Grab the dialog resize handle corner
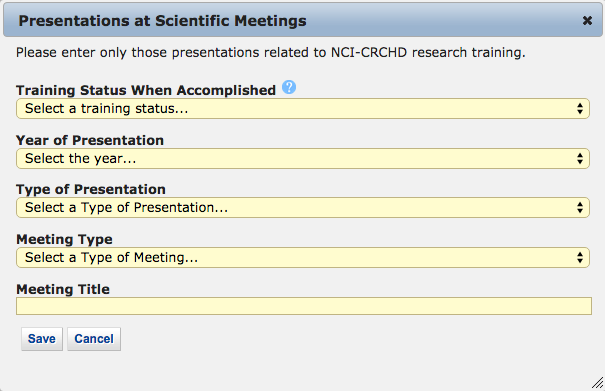 tap(598, 383)
